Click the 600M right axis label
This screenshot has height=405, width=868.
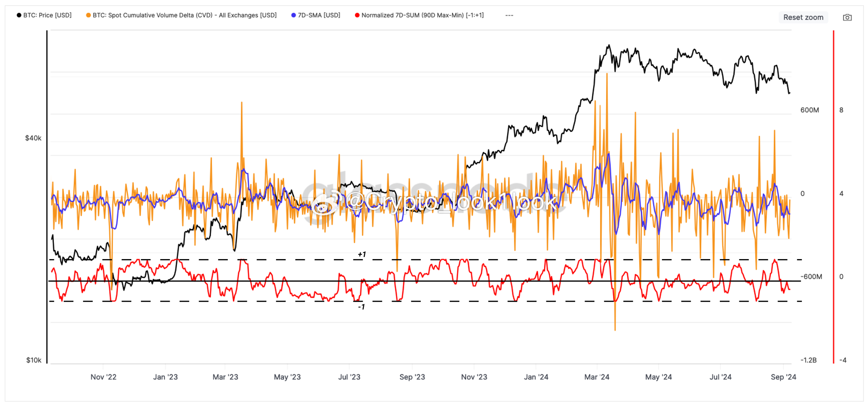tap(809, 110)
